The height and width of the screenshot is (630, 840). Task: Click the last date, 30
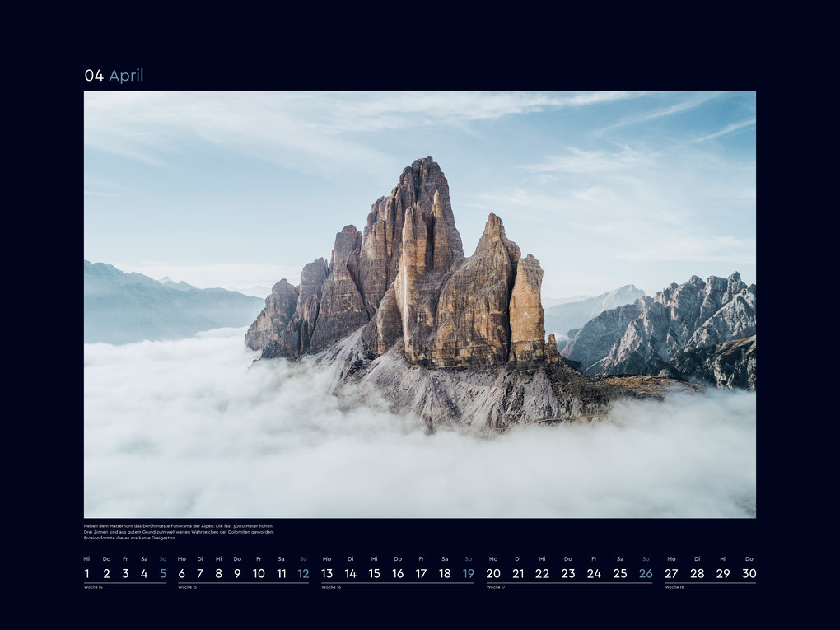[749, 573]
